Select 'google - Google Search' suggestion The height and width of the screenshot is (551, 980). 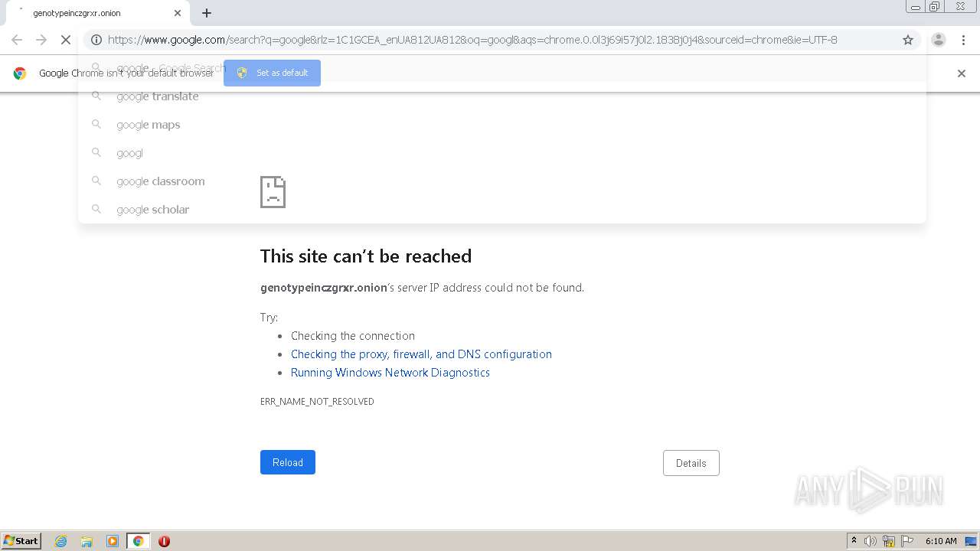(x=502, y=68)
